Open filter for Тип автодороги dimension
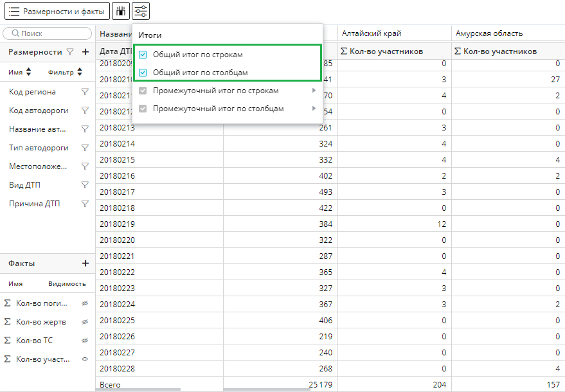 coord(84,148)
